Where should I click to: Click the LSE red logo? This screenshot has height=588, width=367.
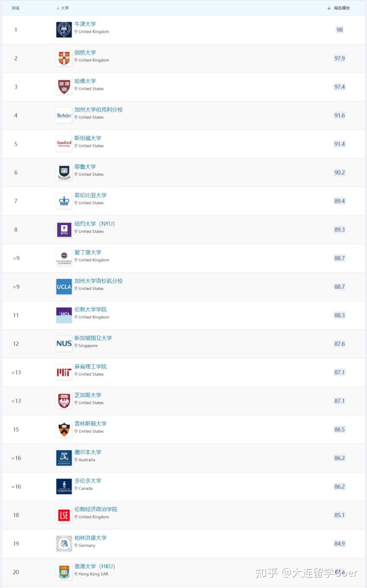(x=64, y=515)
